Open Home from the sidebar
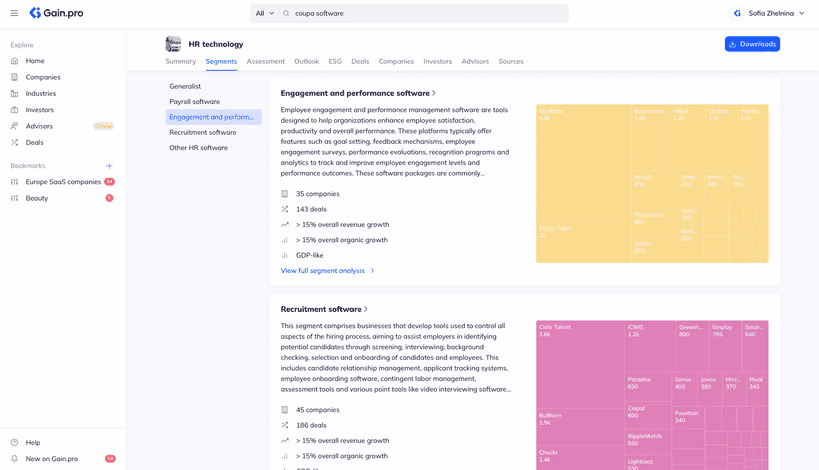The height and width of the screenshot is (470, 819). point(35,61)
